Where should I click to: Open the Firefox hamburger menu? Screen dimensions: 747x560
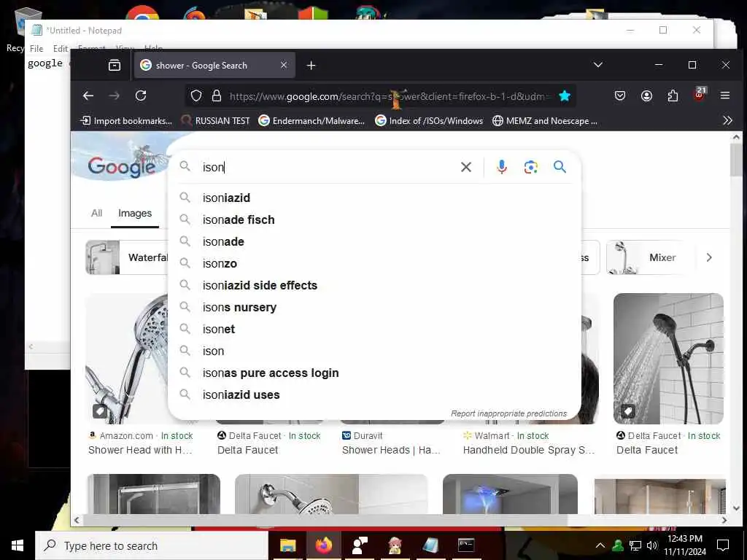(725, 96)
